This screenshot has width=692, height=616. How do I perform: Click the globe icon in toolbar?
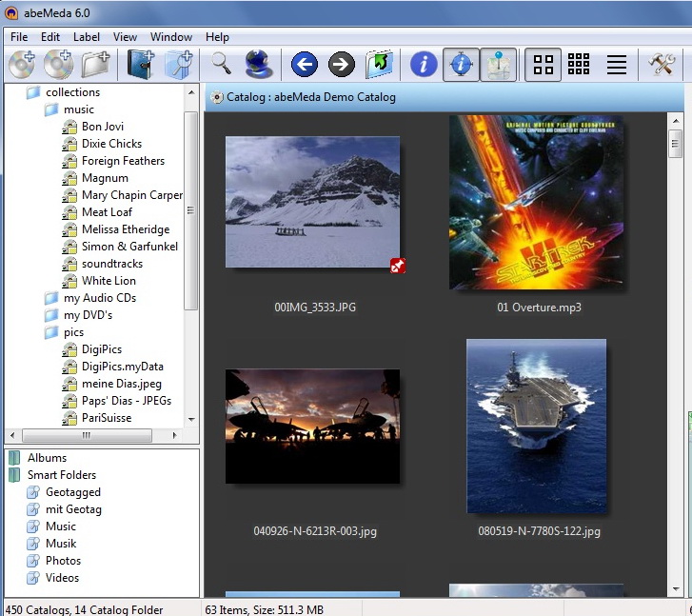tap(258, 65)
